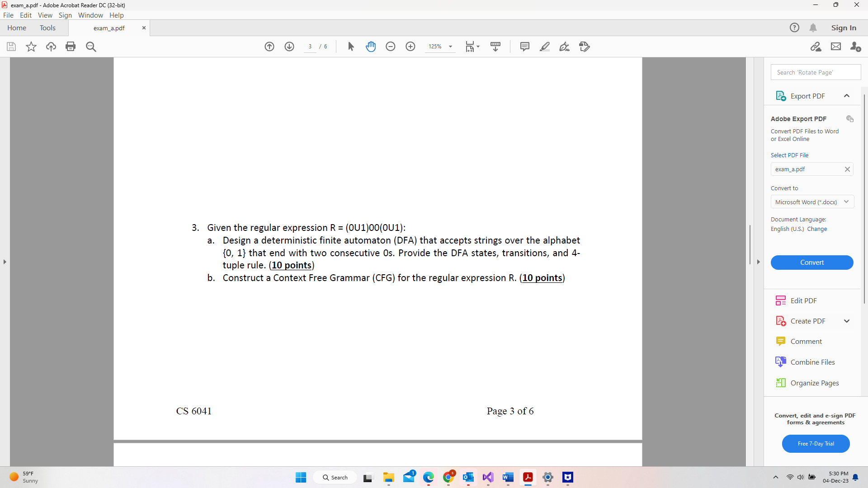Expand the Create PDF options
868x488 pixels.
pyautogui.click(x=847, y=321)
